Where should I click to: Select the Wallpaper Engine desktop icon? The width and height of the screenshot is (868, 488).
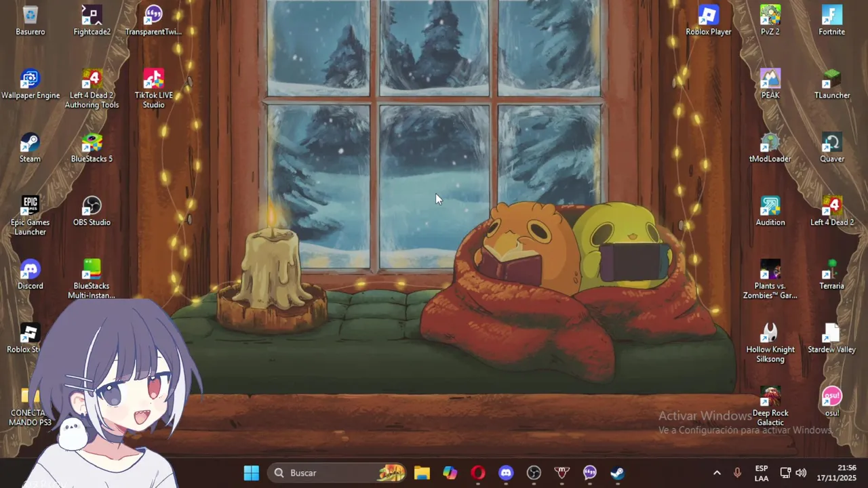click(30, 84)
